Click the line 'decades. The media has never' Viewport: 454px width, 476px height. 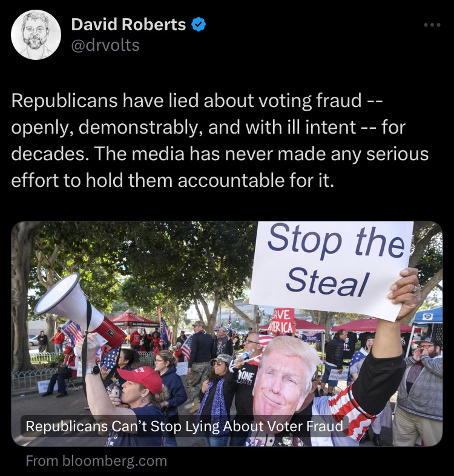coord(220,154)
